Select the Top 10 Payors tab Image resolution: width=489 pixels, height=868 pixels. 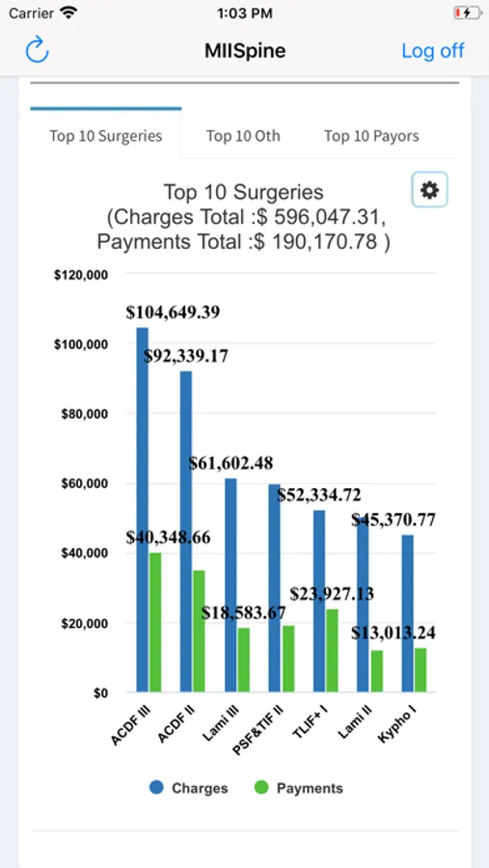[371, 136]
